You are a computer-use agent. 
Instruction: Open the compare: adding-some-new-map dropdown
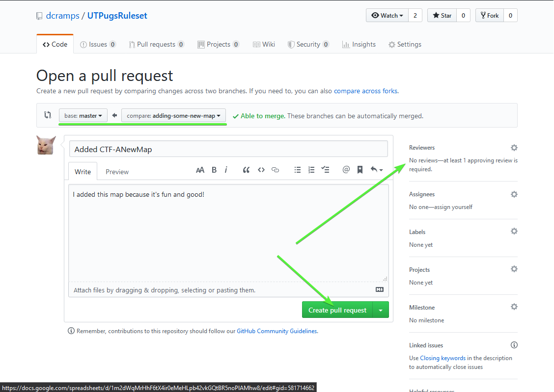point(173,116)
